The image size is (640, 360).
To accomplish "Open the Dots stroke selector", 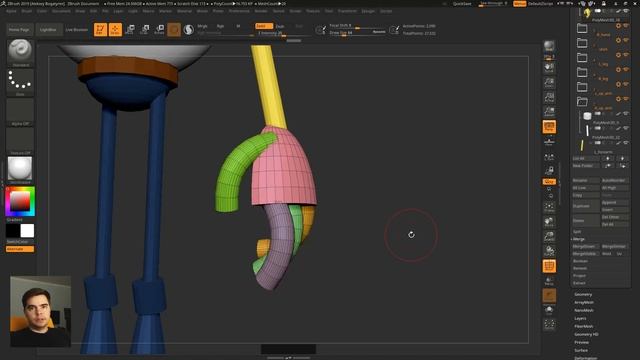I will coord(20,82).
